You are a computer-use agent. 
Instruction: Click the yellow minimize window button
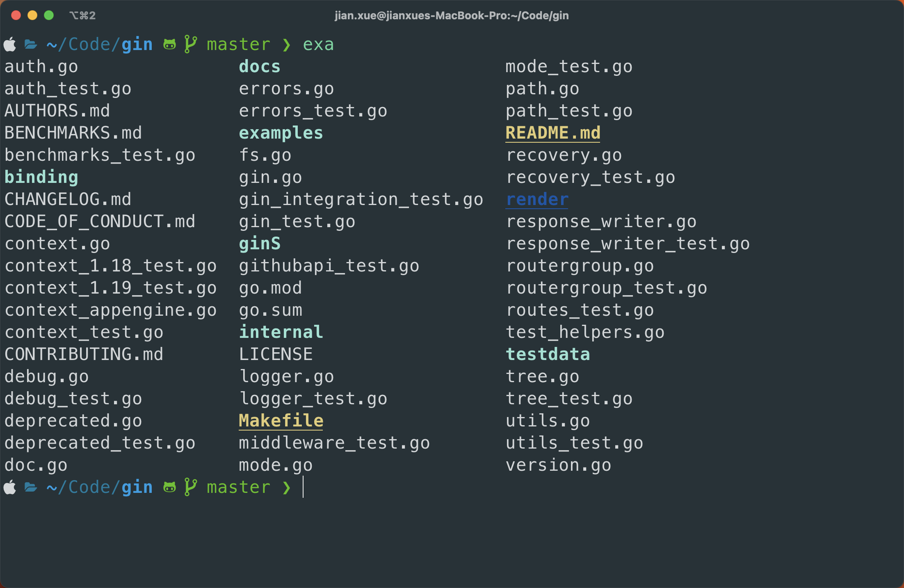point(32,16)
